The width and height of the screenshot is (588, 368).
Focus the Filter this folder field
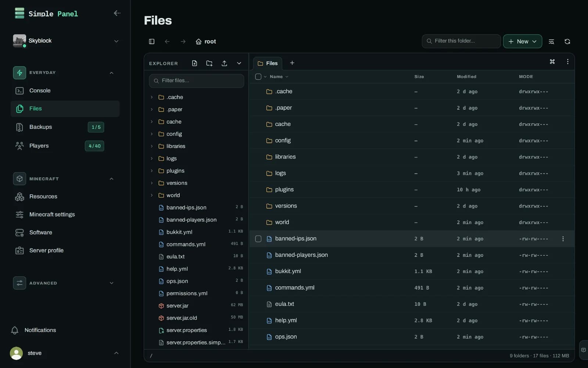pos(461,41)
